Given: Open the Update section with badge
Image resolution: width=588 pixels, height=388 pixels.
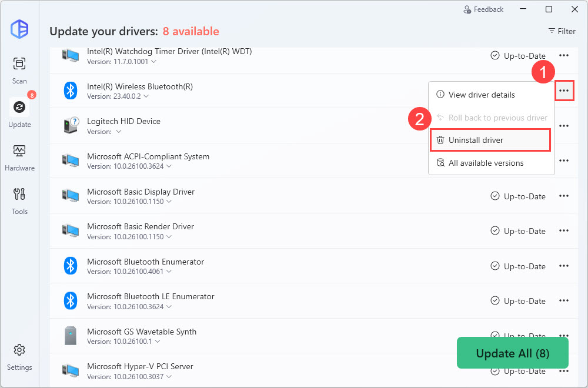Looking at the screenshot, I should tap(19, 112).
